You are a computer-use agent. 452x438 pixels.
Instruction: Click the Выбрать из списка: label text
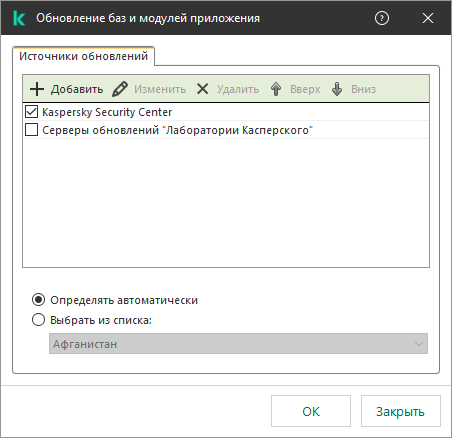tap(101, 320)
